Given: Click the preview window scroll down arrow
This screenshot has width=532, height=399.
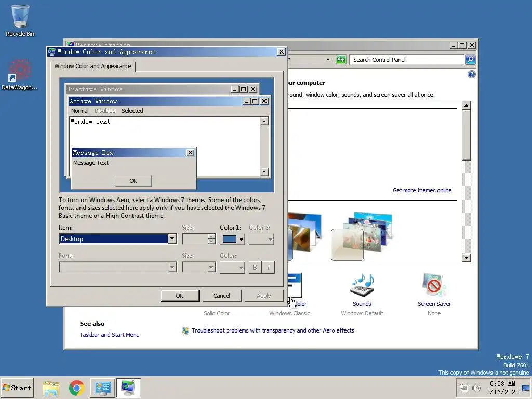Looking at the screenshot, I should click(x=264, y=171).
